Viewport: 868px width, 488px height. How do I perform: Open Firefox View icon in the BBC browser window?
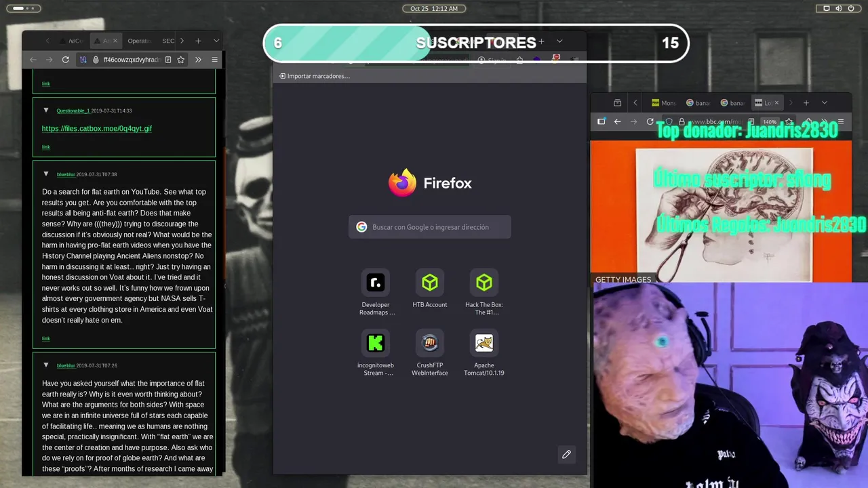click(x=617, y=103)
